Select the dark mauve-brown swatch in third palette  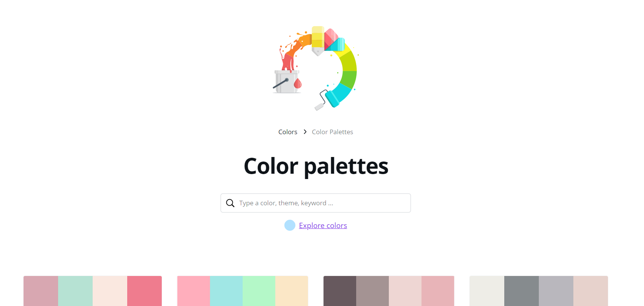click(x=340, y=291)
